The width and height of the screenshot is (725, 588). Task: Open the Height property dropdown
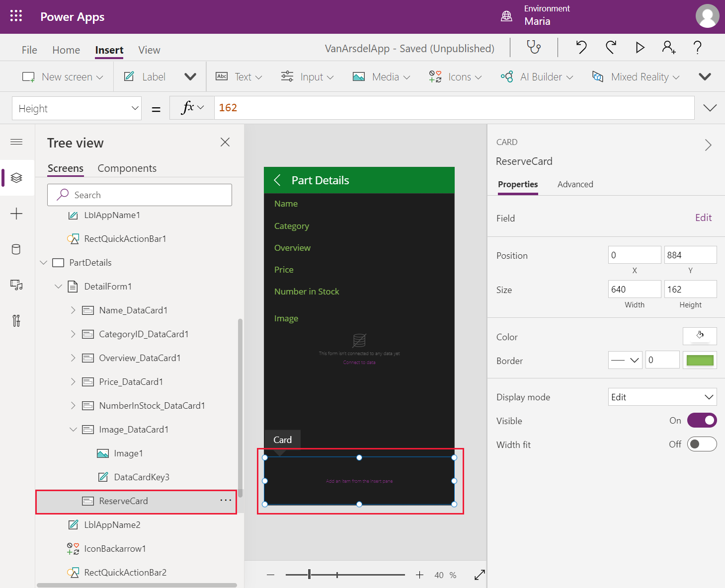point(77,108)
